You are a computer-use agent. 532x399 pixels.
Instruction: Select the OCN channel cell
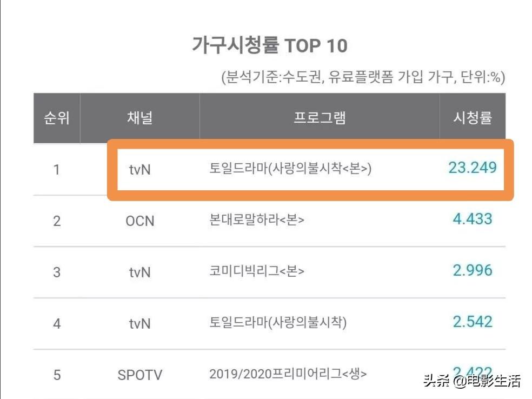pos(139,221)
